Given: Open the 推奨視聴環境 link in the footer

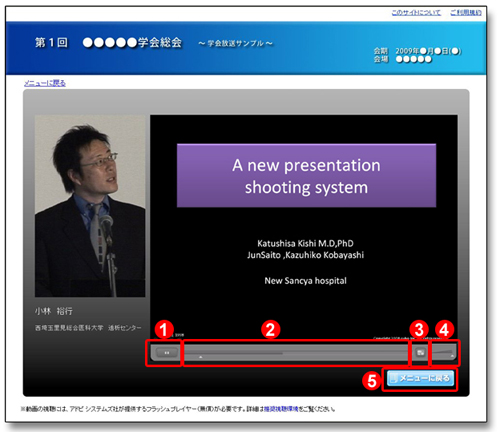Looking at the screenshot, I should [x=281, y=409].
